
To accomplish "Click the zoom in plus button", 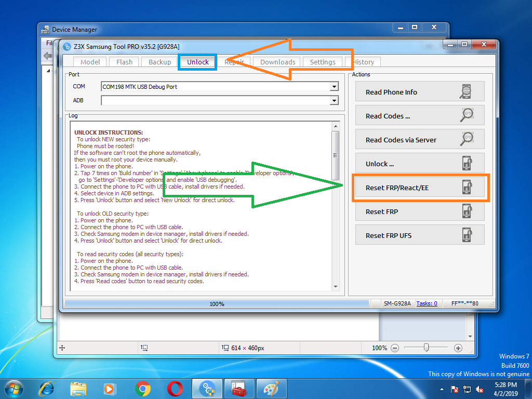I will (x=458, y=348).
